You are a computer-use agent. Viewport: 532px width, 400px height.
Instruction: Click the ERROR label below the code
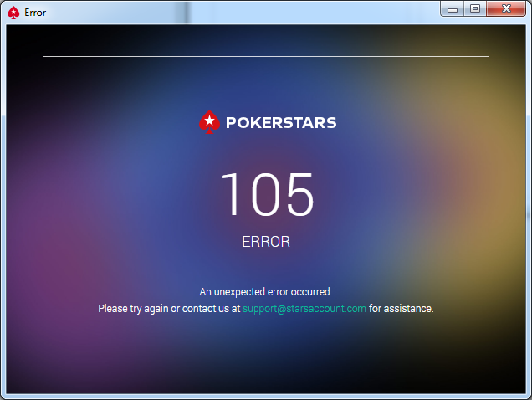pyautogui.click(x=266, y=242)
